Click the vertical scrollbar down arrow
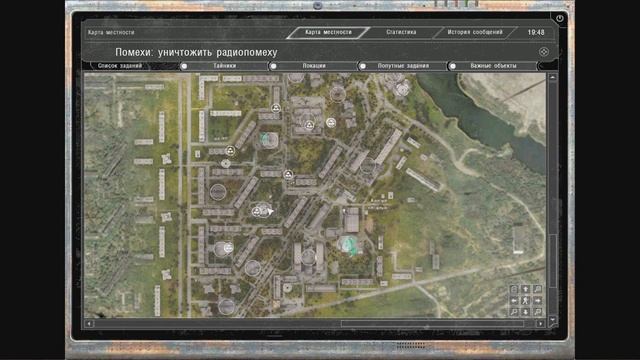640x360 pixels. 552,320
